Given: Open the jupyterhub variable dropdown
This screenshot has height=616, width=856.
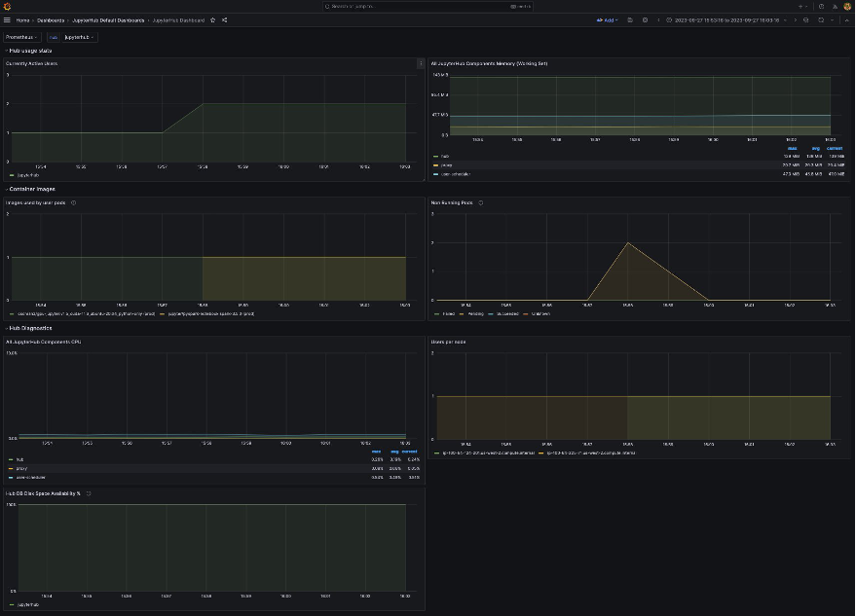Looking at the screenshot, I should click(80, 36).
